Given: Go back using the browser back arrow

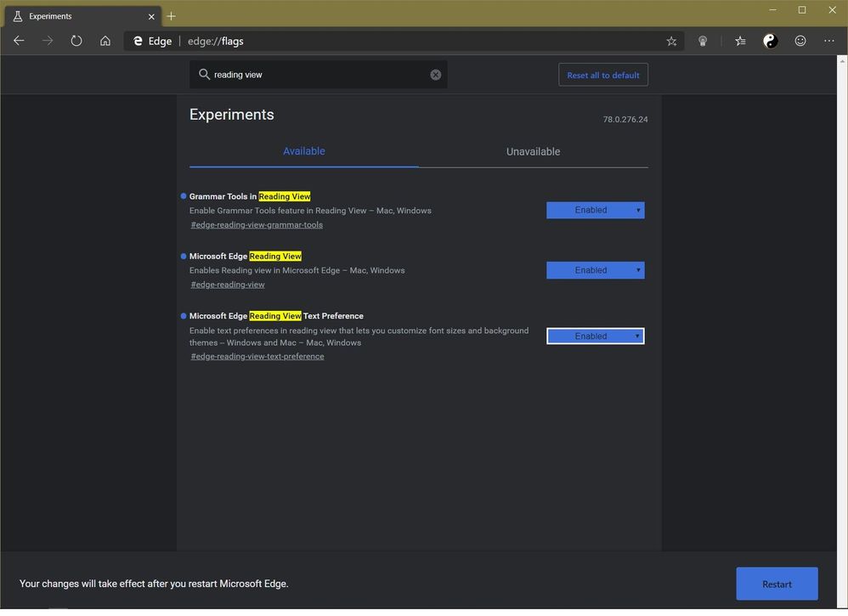Looking at the screenshot, I should click(x=19, y=41).
